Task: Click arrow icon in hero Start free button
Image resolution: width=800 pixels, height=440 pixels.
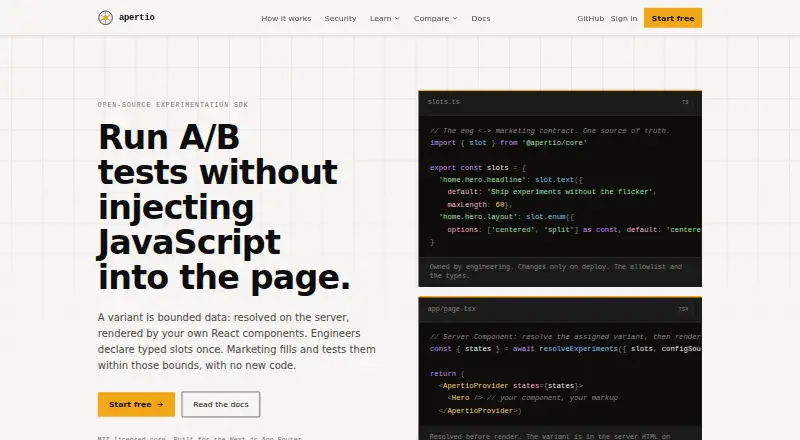Action: pos(160,404)
